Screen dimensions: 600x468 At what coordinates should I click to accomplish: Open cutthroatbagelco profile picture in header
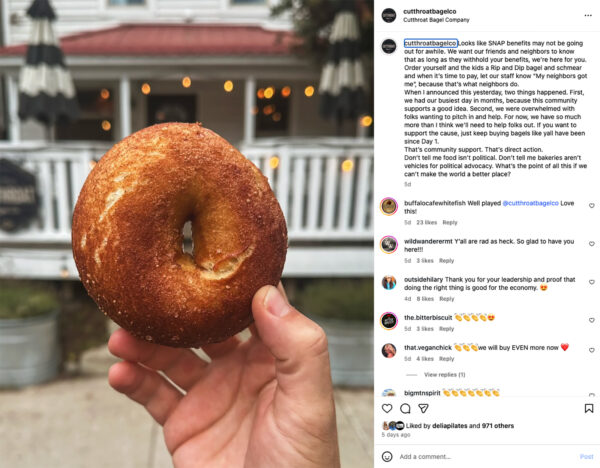pos(389,15)
